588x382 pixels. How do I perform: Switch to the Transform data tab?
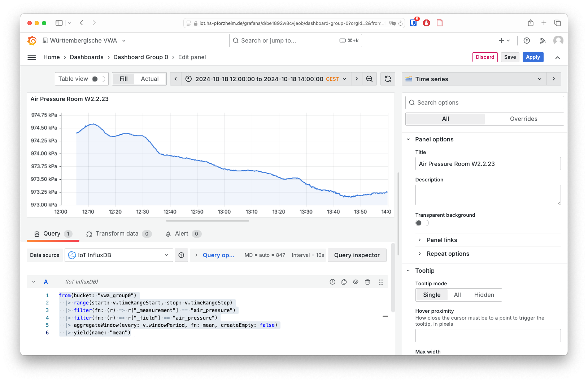pos(117,234)
